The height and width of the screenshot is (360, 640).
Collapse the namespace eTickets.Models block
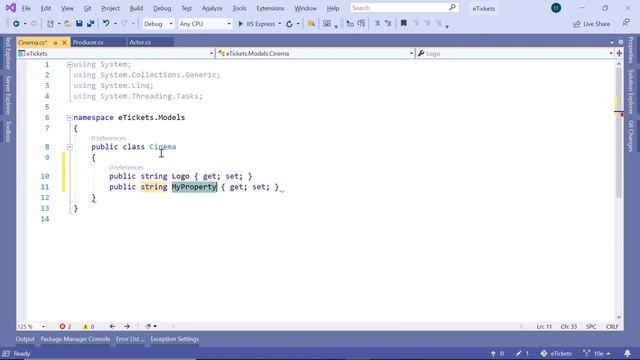coord(69,118)
